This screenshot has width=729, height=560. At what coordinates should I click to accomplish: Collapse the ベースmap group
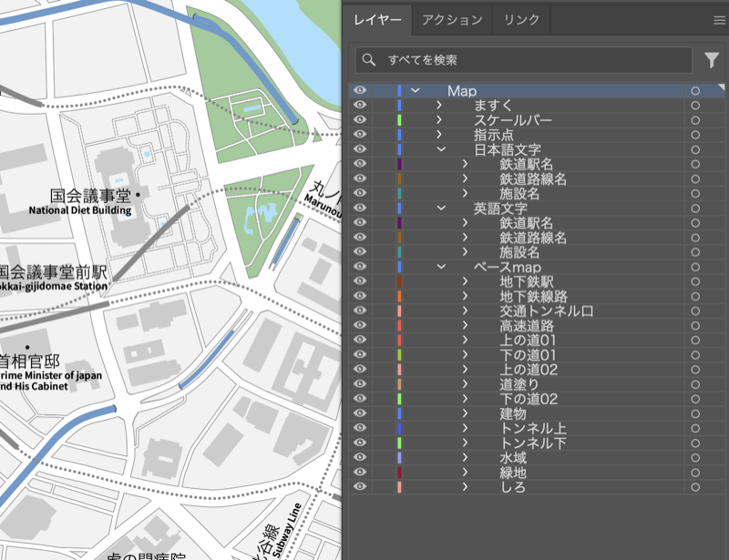pos(442,267)
